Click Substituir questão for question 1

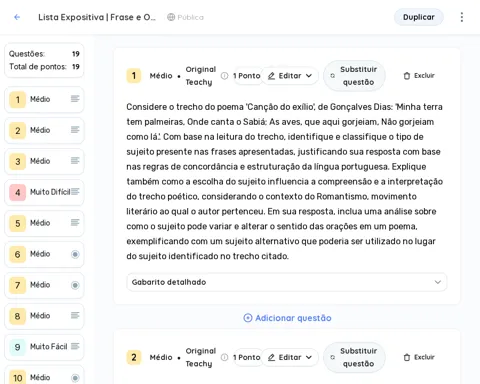(x=354, y=76)
